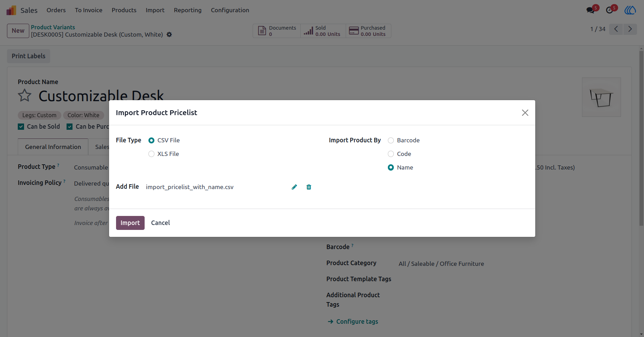The width and height of the screenshot is (644, 337).
Task: Open the Reporting menu
Action: [x=187, y=10]
